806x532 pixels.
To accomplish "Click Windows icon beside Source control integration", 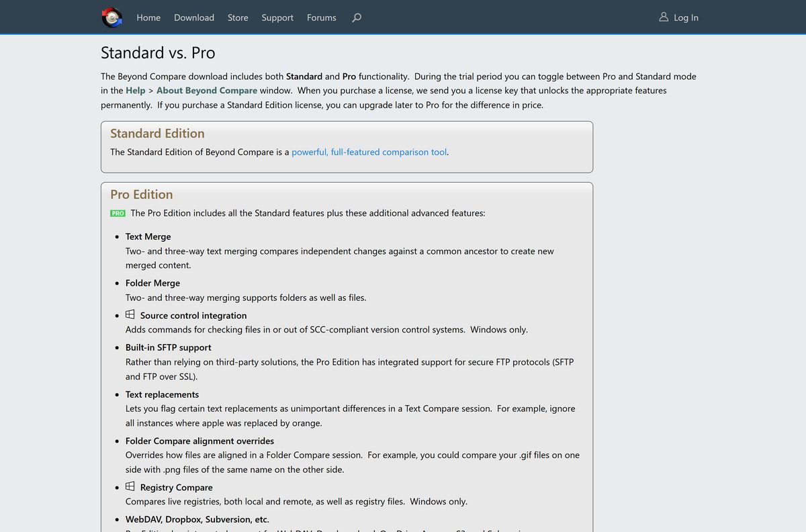I will point(130,314).
